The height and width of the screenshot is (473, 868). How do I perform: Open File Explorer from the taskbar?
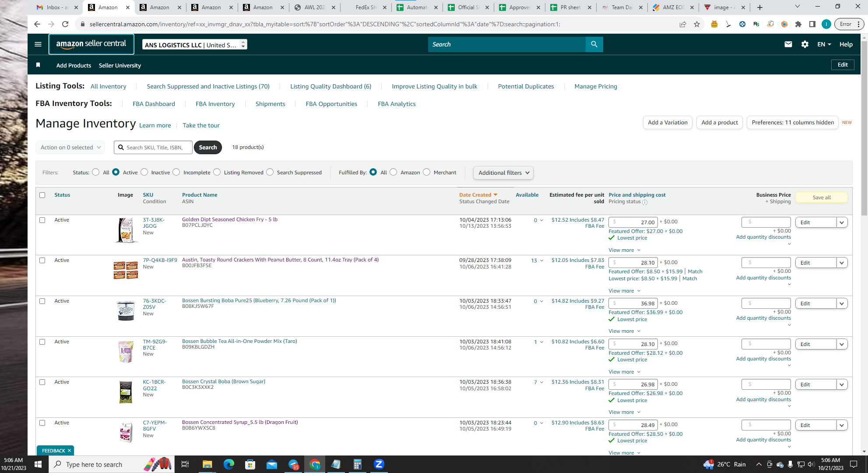(x=207, y=464)
